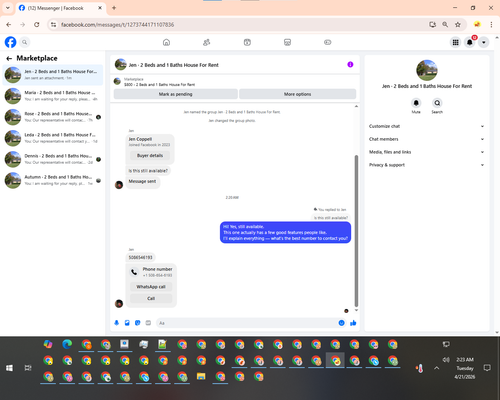The width and height of the screenshot is (500, 400).
Task: Open the Gaming icon in top navigation
Action: point(328,42)
